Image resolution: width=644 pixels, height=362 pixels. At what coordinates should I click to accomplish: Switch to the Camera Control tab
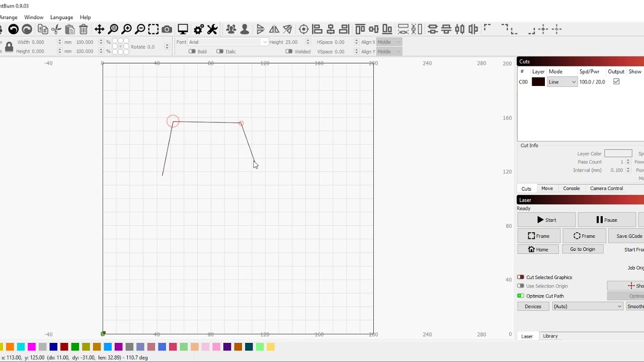point(606,189)
